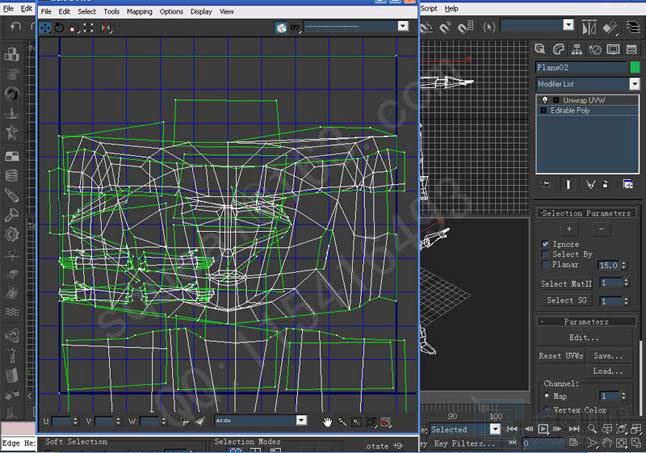Viewport: 646px width, 453px height.
Task: Toggle the Unwrap UVW lightbulb visibility
Action: tap(545, 100)
